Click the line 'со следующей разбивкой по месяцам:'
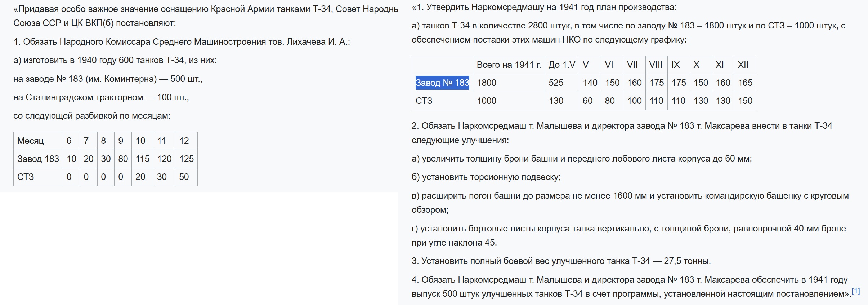868x305 pixels. click(x=92, y=116)
